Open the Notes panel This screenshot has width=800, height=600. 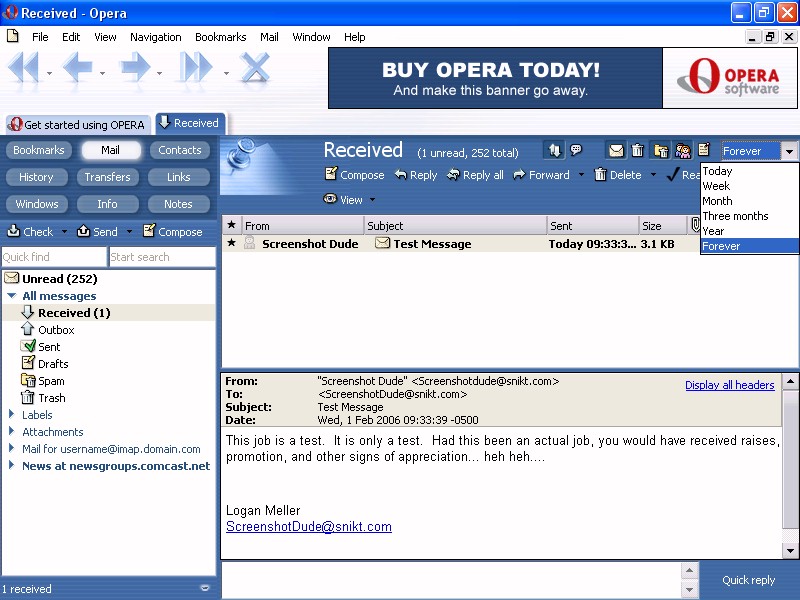[x=178, y=204]
